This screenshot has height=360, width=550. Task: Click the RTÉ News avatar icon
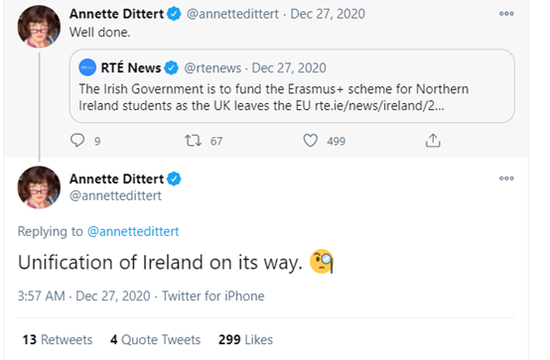click(87, 67)
